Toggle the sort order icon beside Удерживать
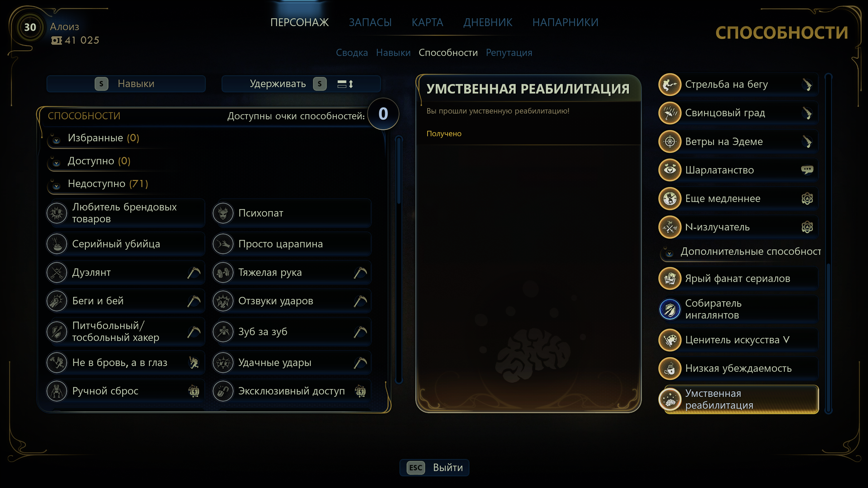Screen dimensions: 868x488 click(346, 84)
